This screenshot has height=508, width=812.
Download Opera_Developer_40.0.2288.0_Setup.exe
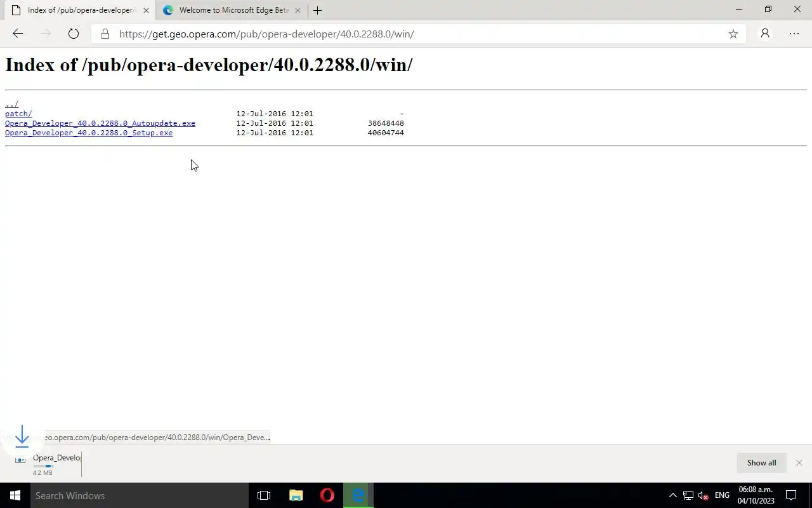click(89, 133)
